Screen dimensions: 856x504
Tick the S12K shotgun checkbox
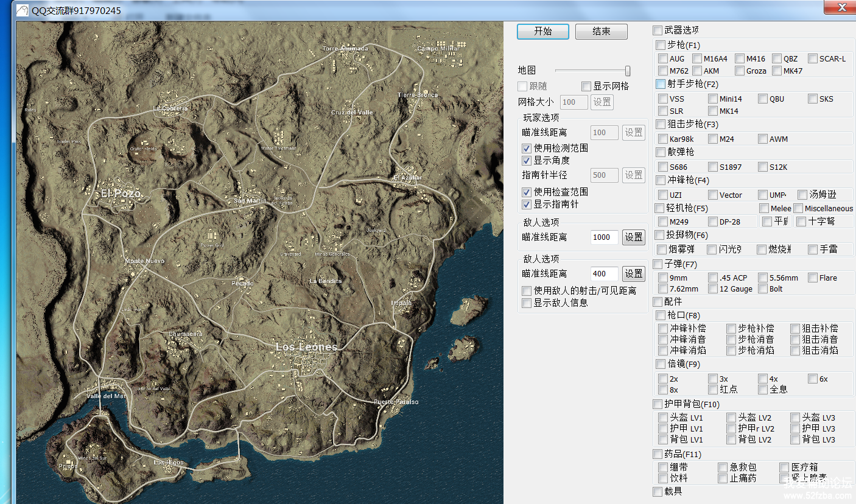pos(763,167)
